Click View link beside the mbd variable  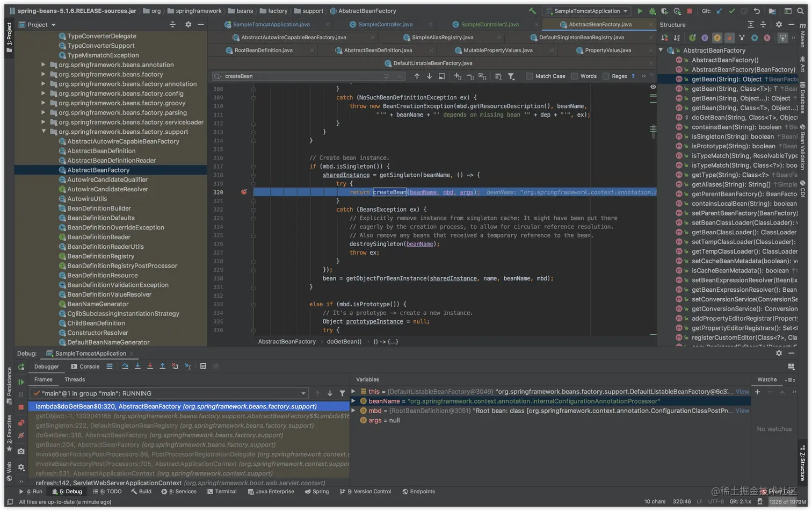point(742,411)
